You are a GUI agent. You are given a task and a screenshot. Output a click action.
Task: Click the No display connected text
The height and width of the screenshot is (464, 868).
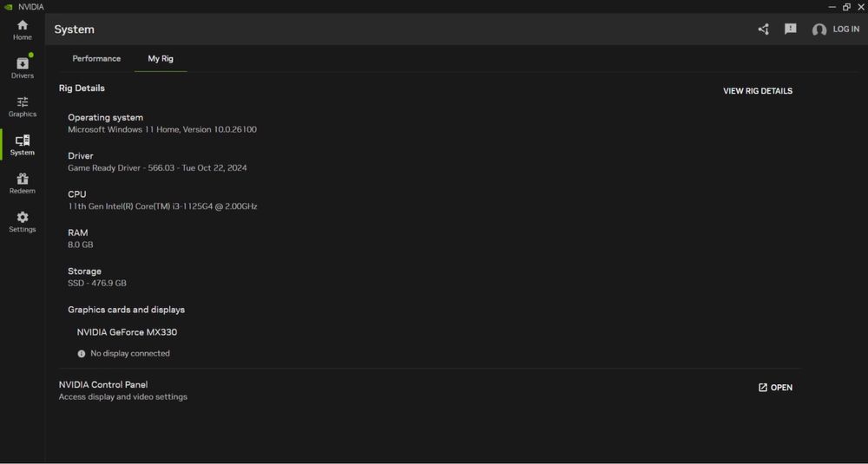click(x=130, y=353)
